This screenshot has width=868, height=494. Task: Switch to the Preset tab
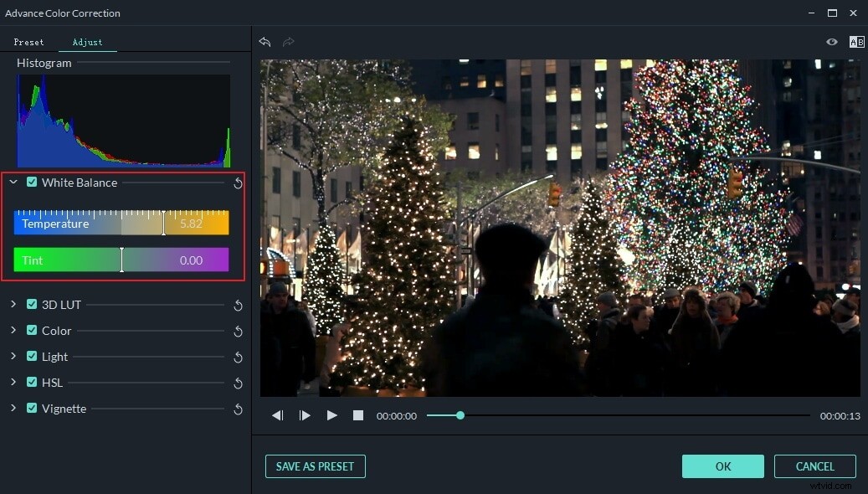click(29, 42)
